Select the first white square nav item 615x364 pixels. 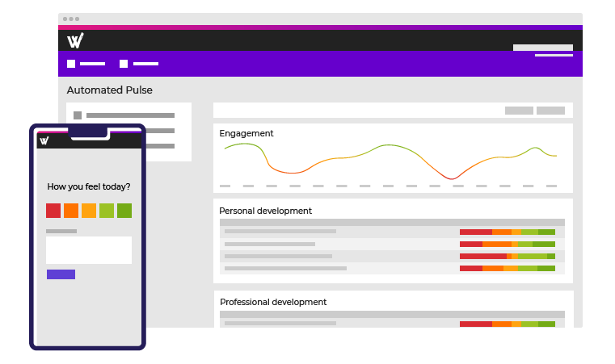[71, 64]
